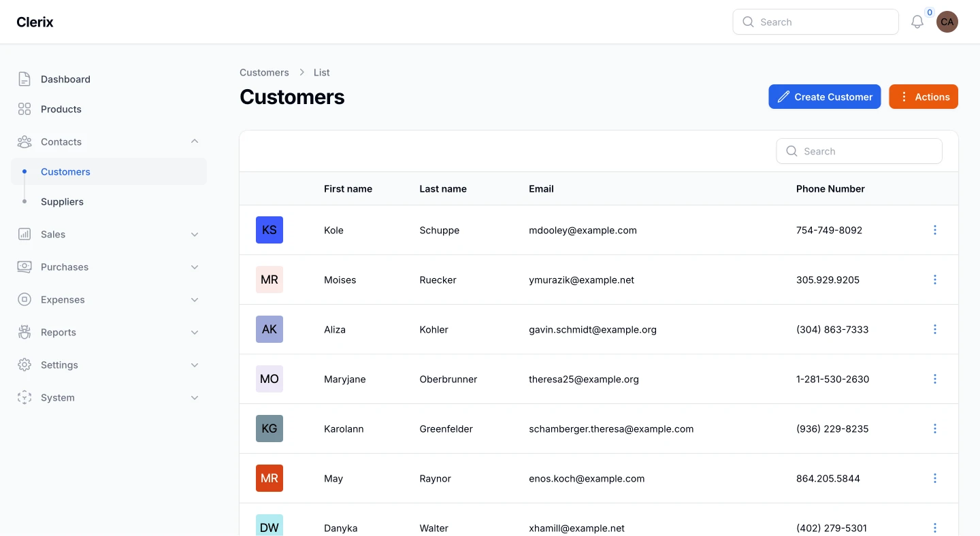Sort by Last name column header

point(443,188)
